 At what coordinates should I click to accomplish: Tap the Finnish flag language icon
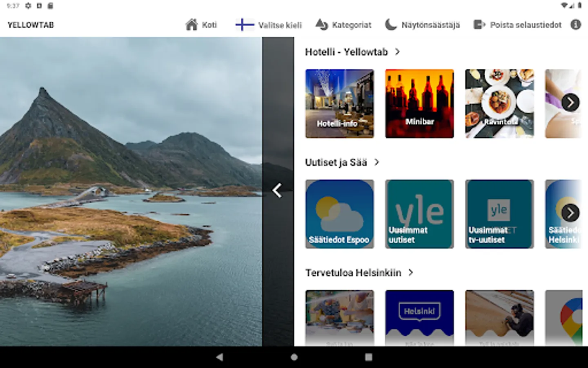pyautogui.click(x=245, y=25)
